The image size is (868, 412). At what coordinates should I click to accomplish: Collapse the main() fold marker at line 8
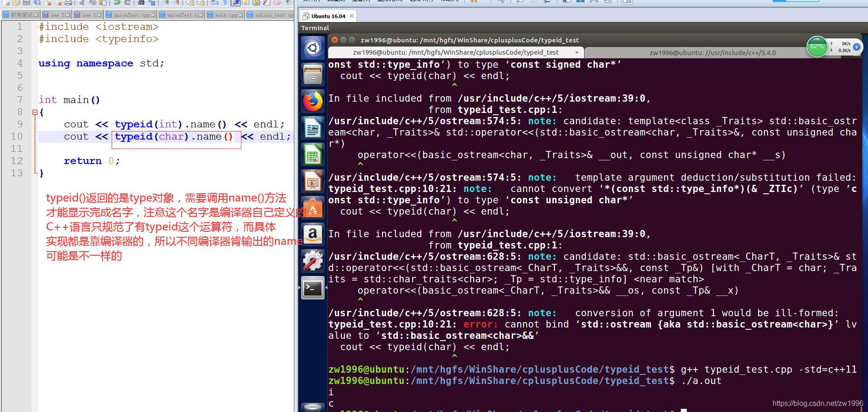[x=35, y=112]
